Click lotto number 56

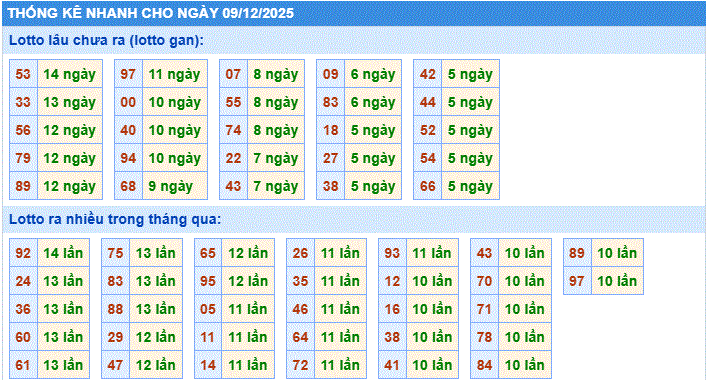(x=23, y=130)
